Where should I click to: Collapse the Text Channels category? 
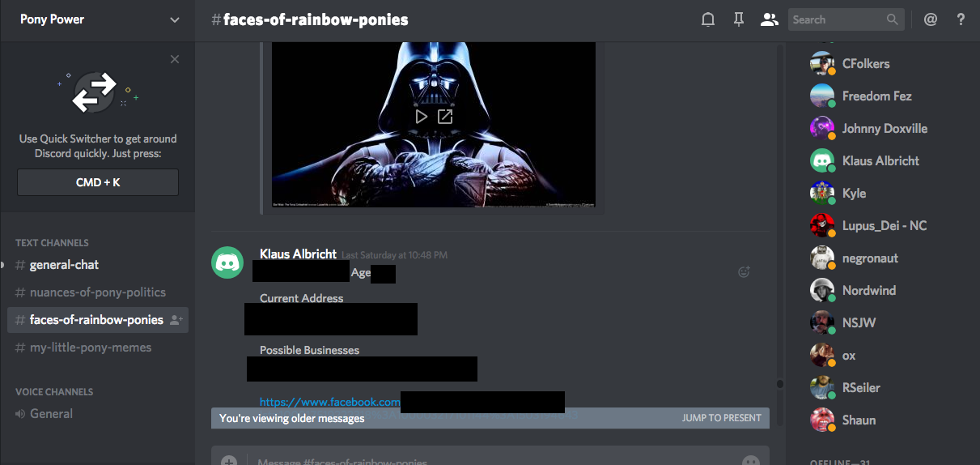tap(52, 242)
